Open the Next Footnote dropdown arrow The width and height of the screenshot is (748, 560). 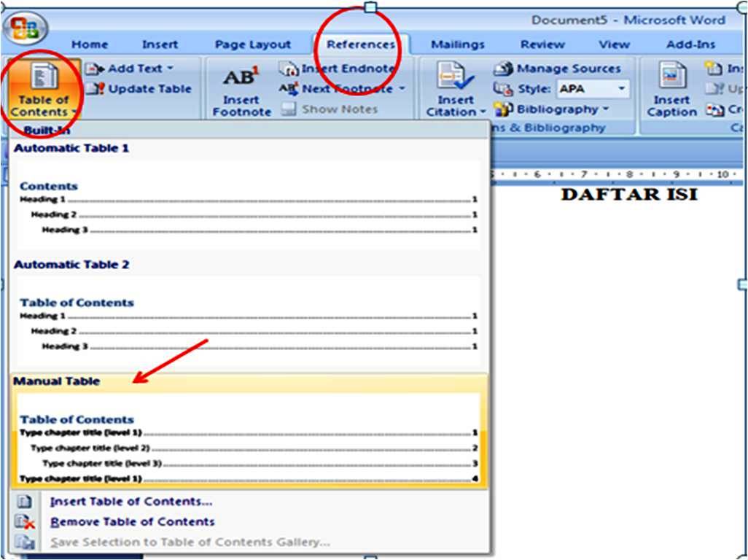pyautogui.click(x=402, y=89)
